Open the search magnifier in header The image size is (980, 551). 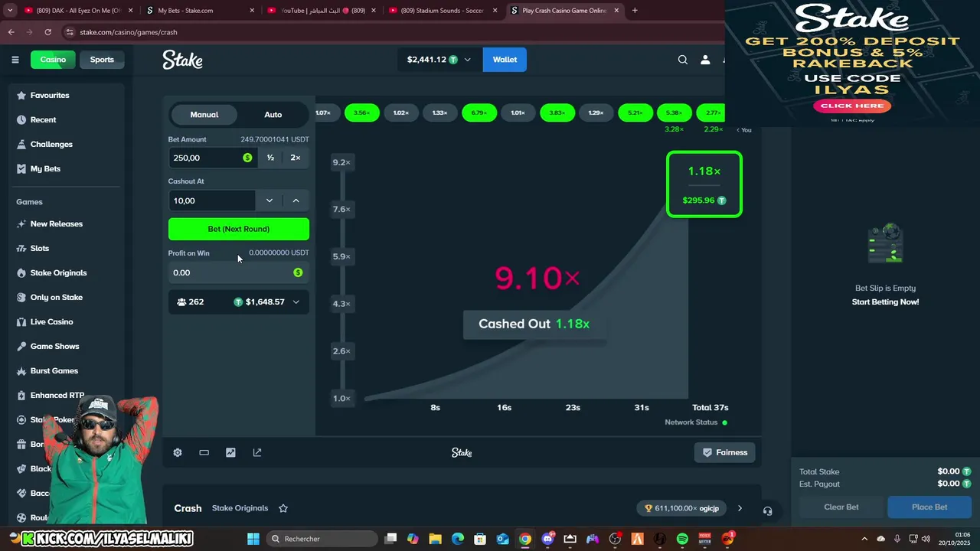(x=683, y=60)
